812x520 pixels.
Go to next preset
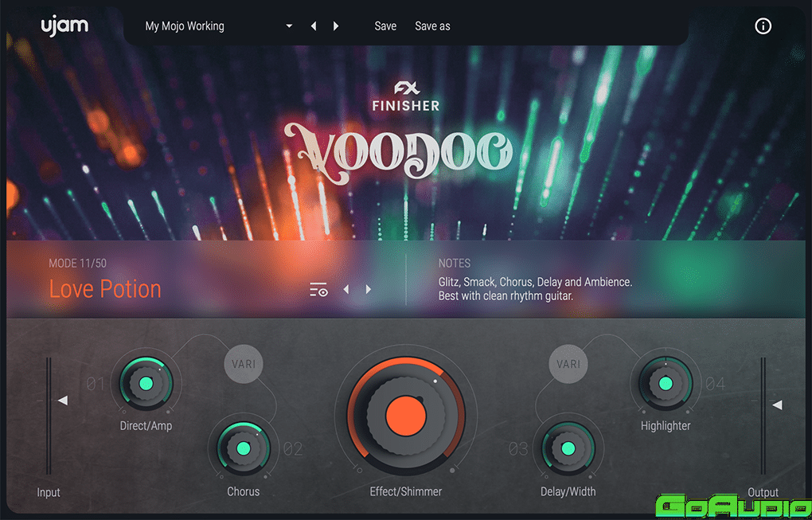(336, 26)
